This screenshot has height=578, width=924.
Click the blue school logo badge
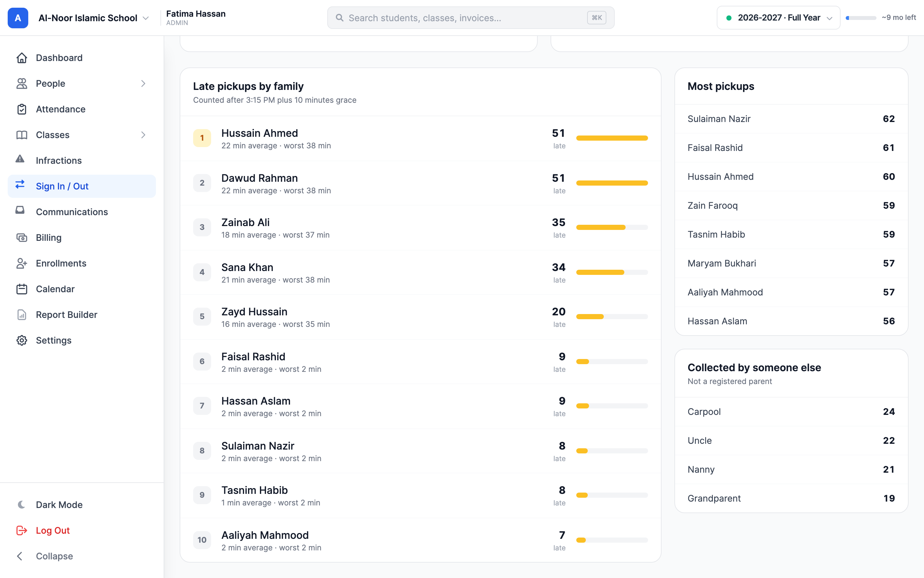click(18, 18)
